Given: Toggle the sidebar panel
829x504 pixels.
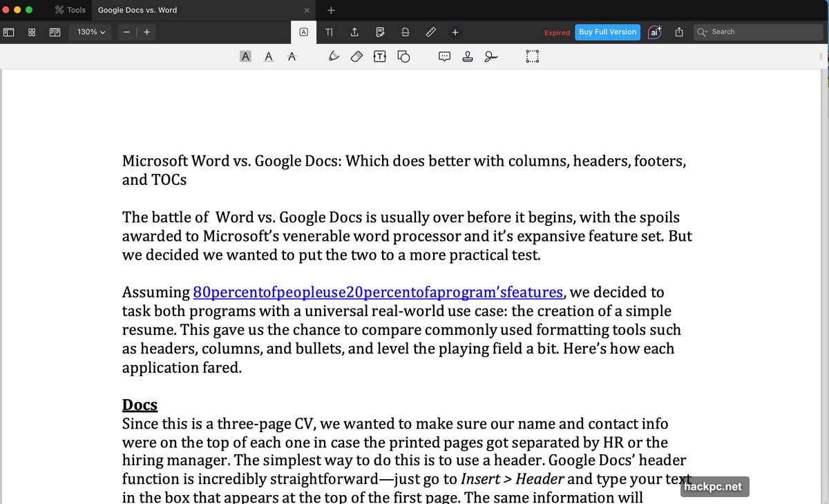Looking at the screenshot, I should click(x=8, y=32).
